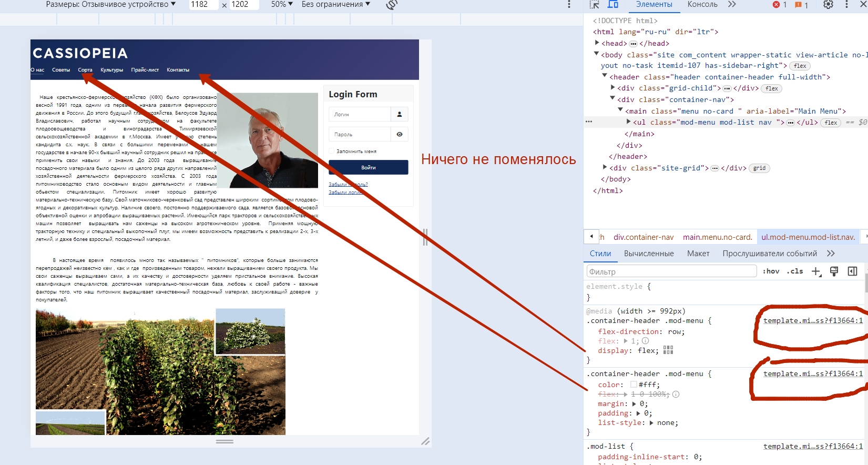This screenshot has height=465, width=868.
Task: Switch to the Консоль tab
Action: [702, 4]
